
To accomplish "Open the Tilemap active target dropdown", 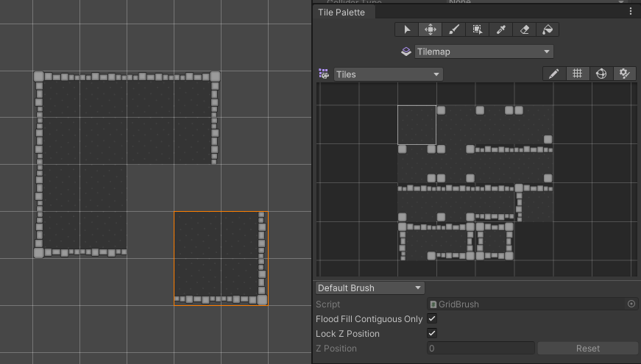I will pos(483,51).
